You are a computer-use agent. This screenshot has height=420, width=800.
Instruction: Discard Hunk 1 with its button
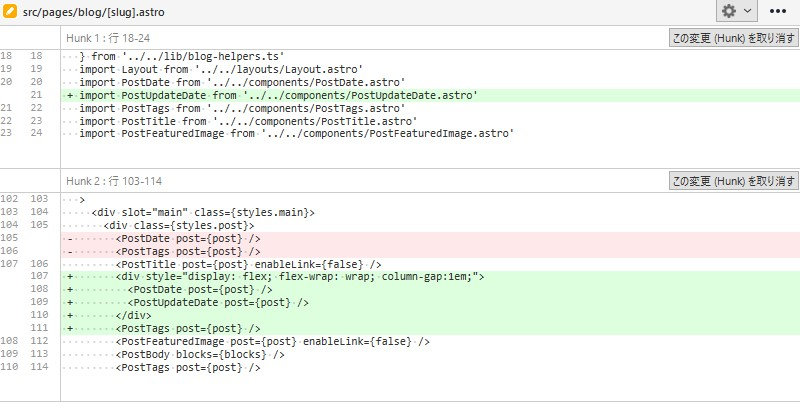click(733, 38)
